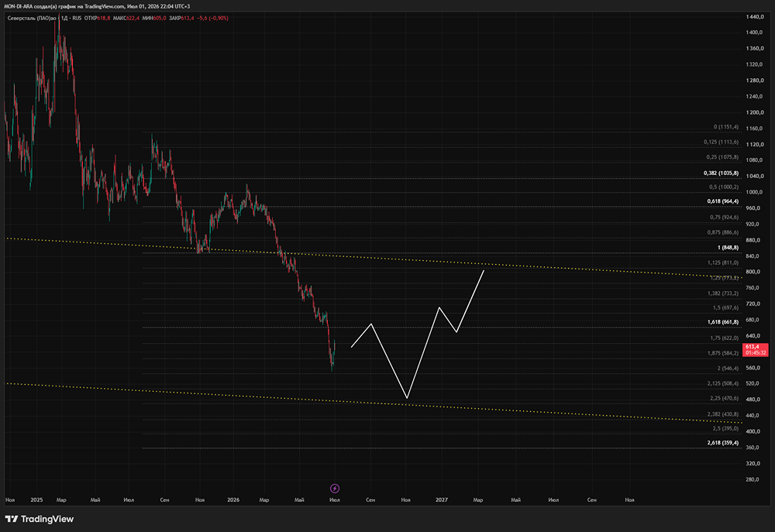This screenshot has height=532, width=775.
Task: Click the 280,0 price axis label
Action: tap(753, 479)
